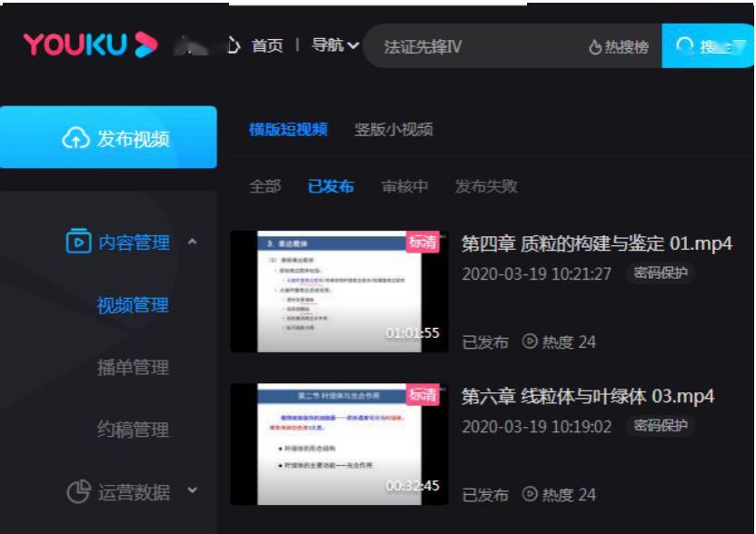Collapse the 内容管理 section chevron
This screenshot has height=534, width=756.
pyautogui.click(x=193, y=242)
